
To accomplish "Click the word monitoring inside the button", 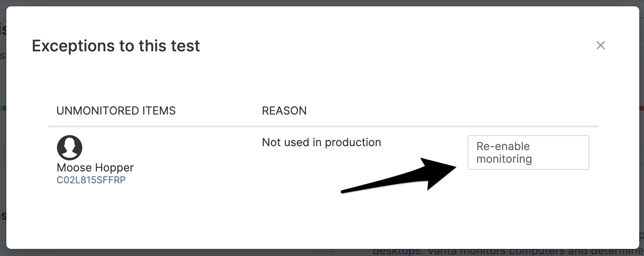I will tap(504, 159).
